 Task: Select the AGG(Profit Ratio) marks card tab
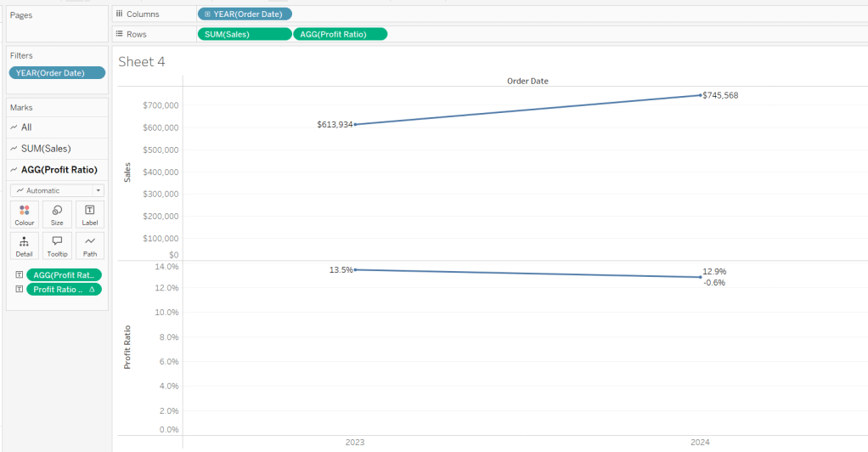click(x=57, y=169)
